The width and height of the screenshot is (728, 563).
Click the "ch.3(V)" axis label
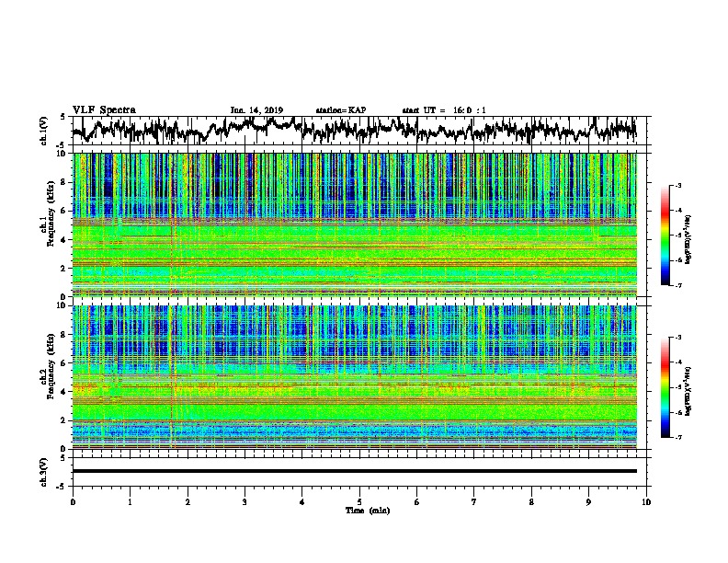(43, 472)
